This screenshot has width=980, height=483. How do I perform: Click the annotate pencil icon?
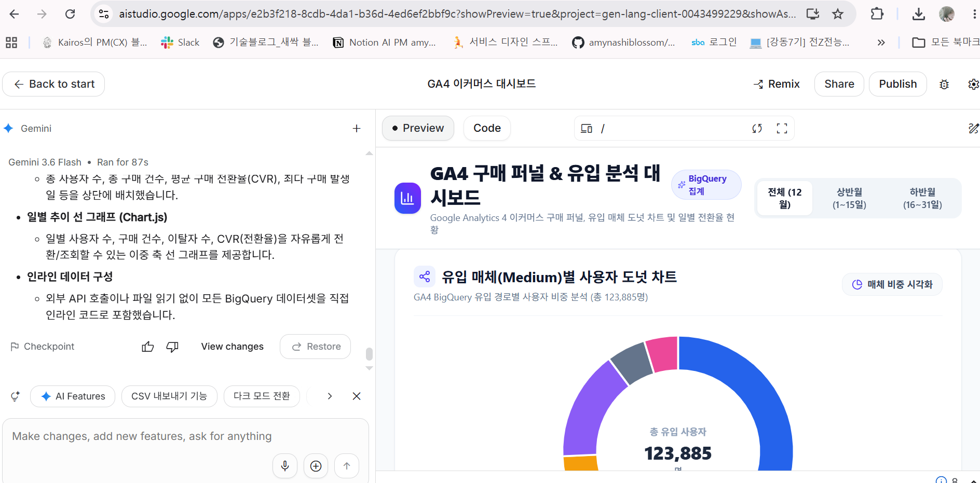[x=973, y=128]
